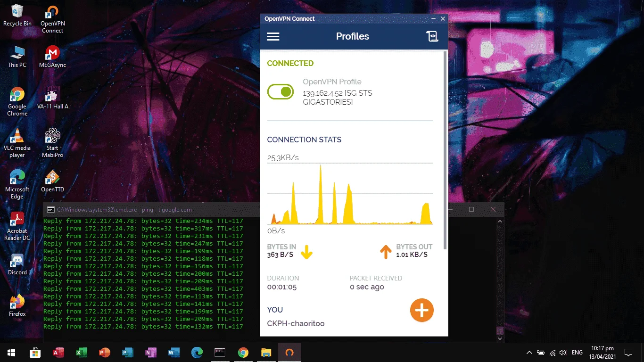Click the battery icon in system tray

[541, 353]
